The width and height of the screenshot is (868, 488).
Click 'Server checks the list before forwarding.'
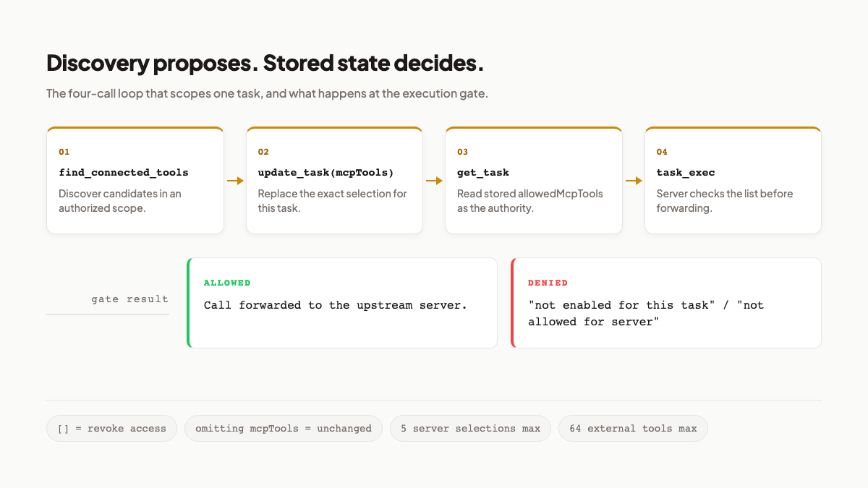tap(725, 201)
